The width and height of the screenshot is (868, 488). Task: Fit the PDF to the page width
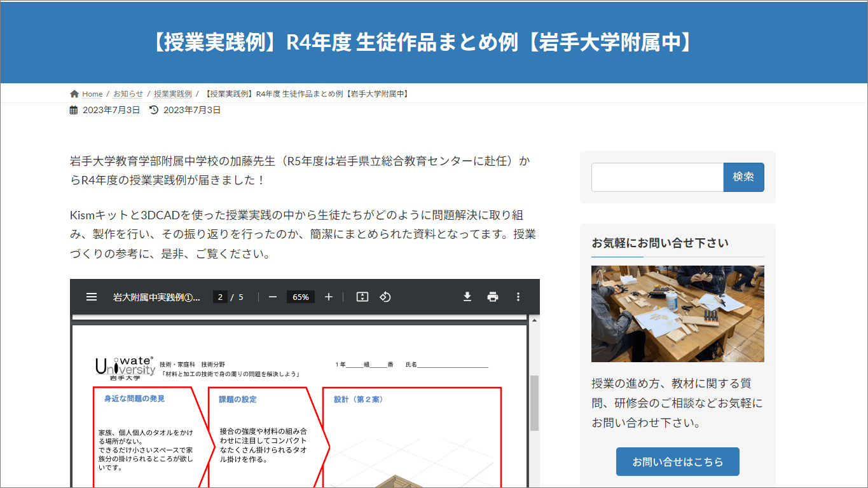(361, 296)
